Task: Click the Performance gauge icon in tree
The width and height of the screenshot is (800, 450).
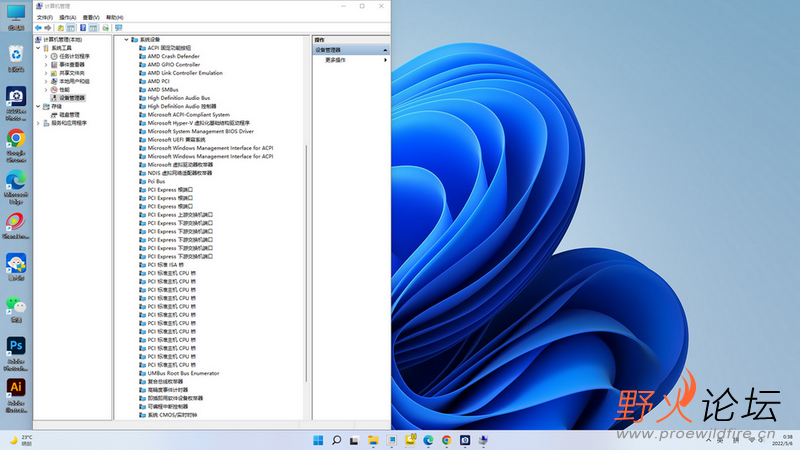Action: [x=54, y=90]
